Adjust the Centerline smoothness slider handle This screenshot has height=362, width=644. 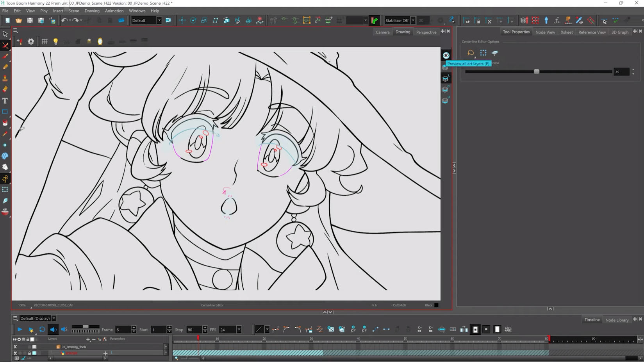pos(536,71)
